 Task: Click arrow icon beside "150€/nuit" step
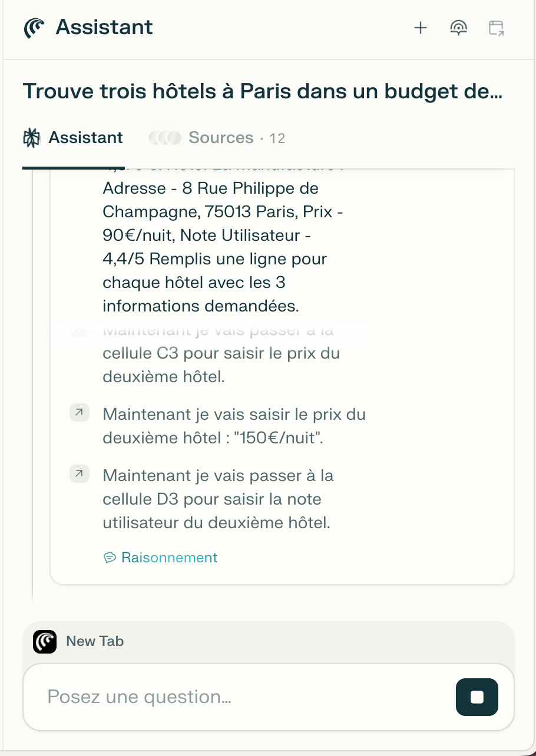pyautogui.click(x=80, y=413)
